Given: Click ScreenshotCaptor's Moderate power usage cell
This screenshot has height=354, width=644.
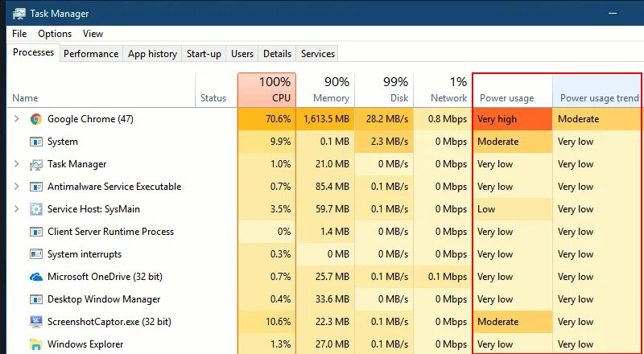Looking at the screenshot, I should click(x=513, y=322).
